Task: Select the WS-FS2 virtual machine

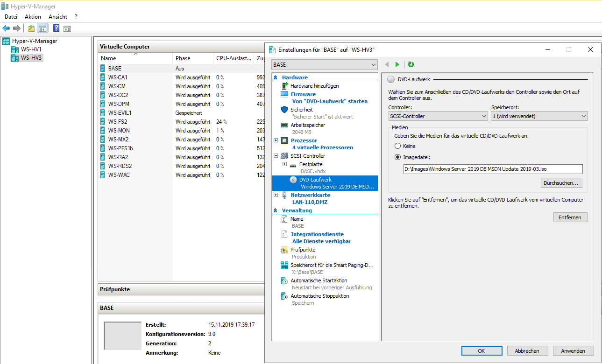Action: (181, 121)
